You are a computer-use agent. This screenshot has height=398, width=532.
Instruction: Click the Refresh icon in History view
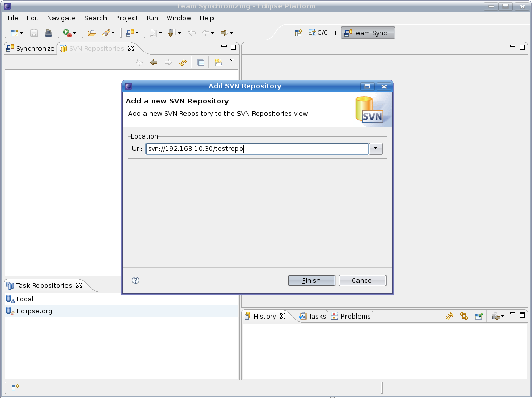(x=449, y=316)
